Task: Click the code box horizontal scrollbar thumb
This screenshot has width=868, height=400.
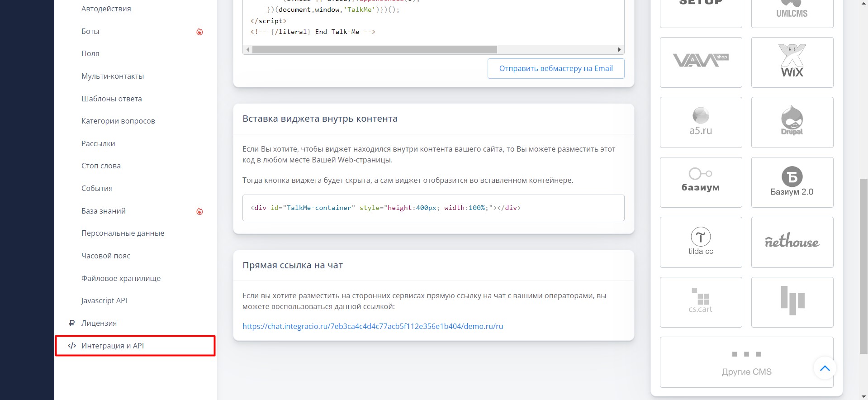Action: tap(375, 49)
